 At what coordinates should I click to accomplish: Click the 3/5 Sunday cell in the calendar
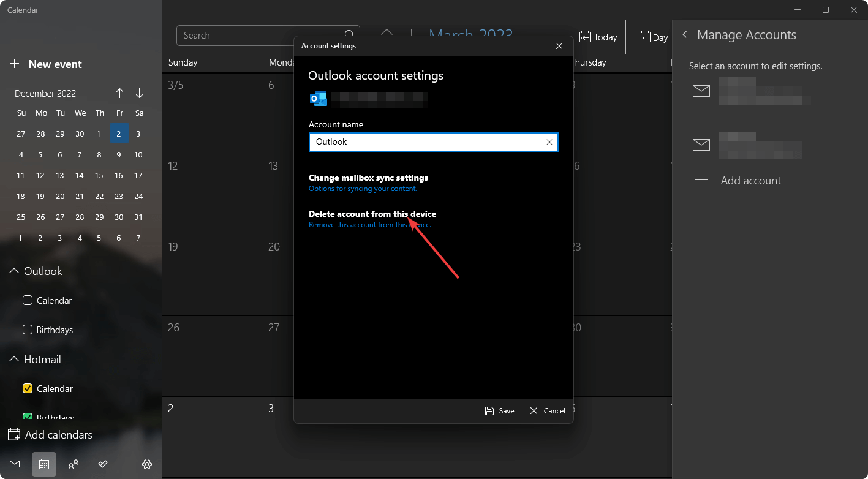click(212, 113)
